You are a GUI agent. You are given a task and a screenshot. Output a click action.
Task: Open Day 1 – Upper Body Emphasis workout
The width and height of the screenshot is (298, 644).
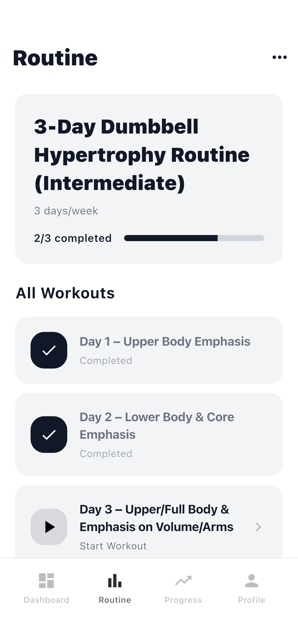(x=165, y=342)
